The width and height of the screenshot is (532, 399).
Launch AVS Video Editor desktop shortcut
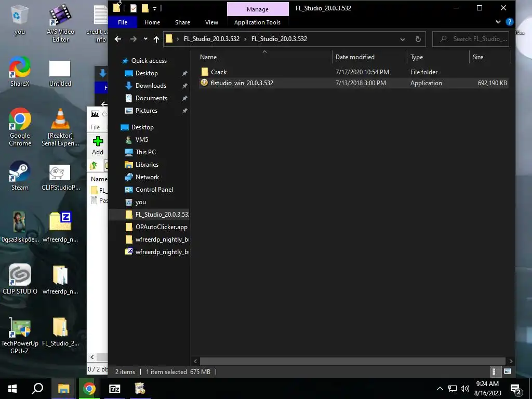(60, 23)
